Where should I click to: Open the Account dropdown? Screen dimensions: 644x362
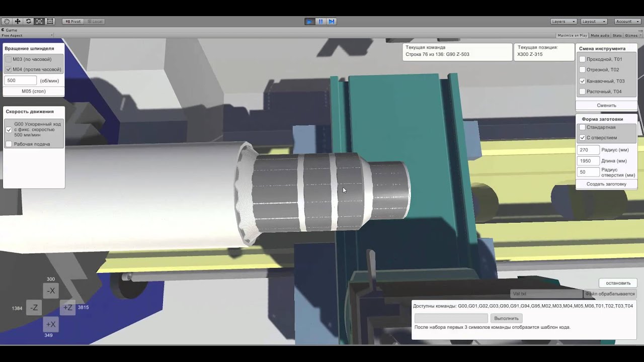[x=627, y=22]
